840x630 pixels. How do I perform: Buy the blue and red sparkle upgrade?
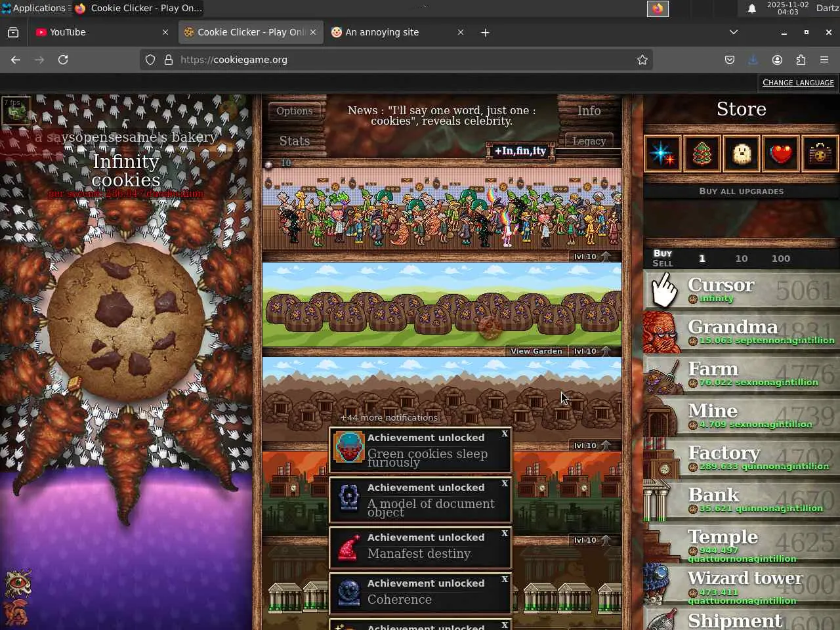click(662, 154)
